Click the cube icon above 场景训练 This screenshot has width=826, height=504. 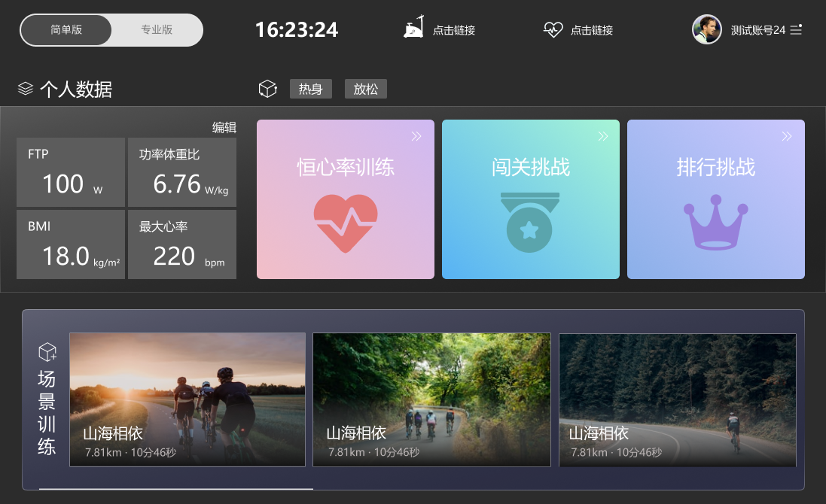click(47, 351)
